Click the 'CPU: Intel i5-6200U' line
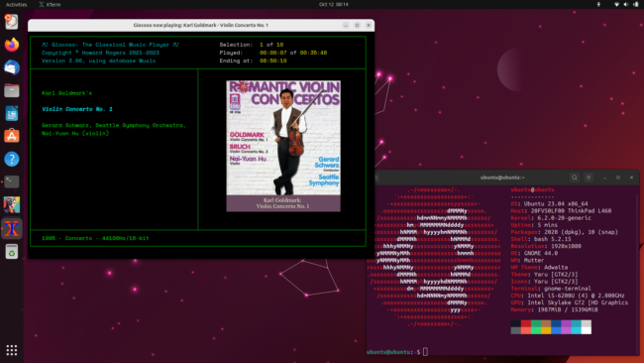This screenshot has height=363, width=644. (568, 296)
